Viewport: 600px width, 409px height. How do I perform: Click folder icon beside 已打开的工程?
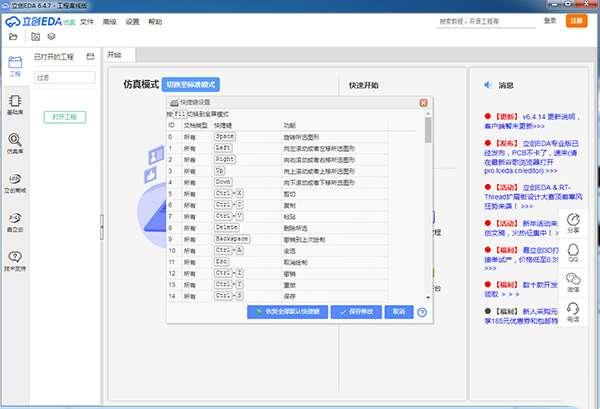point(90,57)
